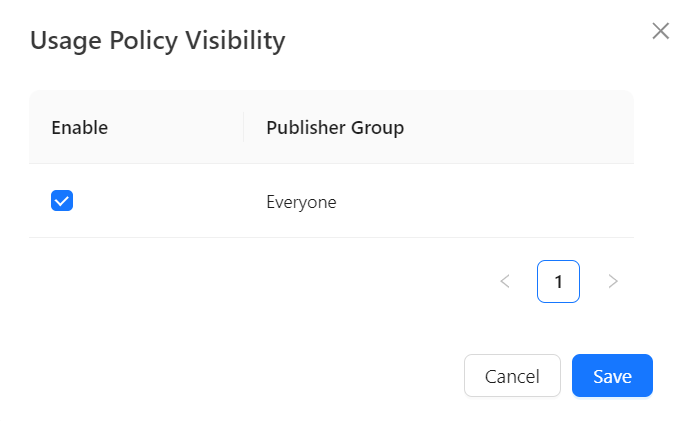Click the outlined current page number box
The image size is (694, 421).
pyautogui.click(x=558, y=282)
